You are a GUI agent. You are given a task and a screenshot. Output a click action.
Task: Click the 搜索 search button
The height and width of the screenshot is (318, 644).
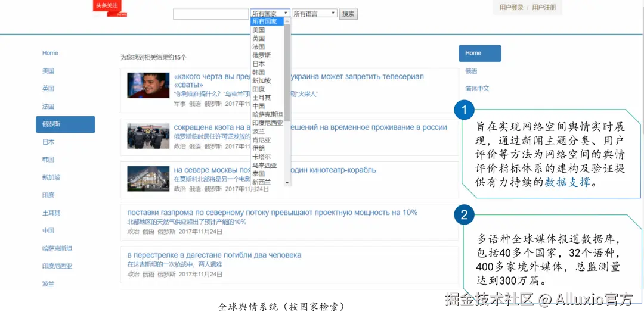pyautogui.click(x=348, y=14)
